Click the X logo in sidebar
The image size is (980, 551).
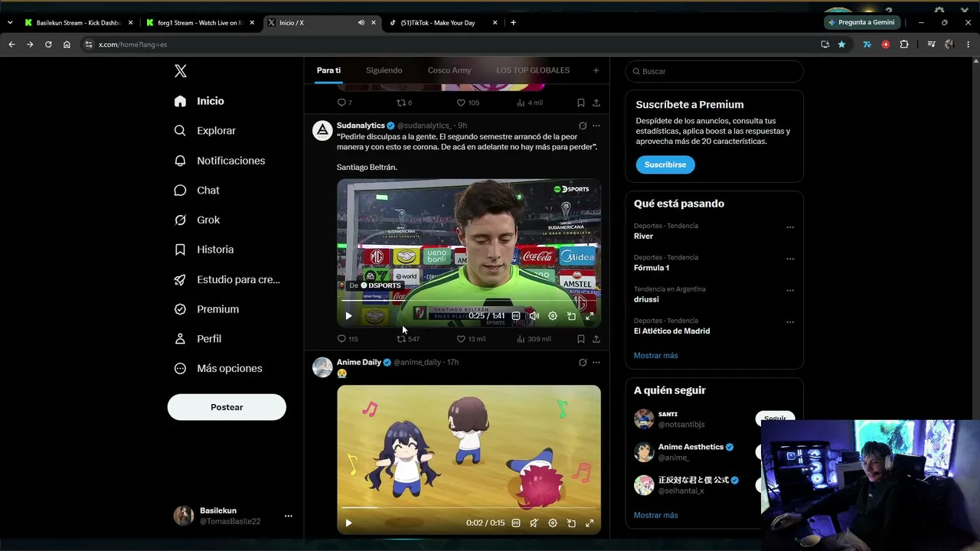pyautogui.click(x=180, y=71)
